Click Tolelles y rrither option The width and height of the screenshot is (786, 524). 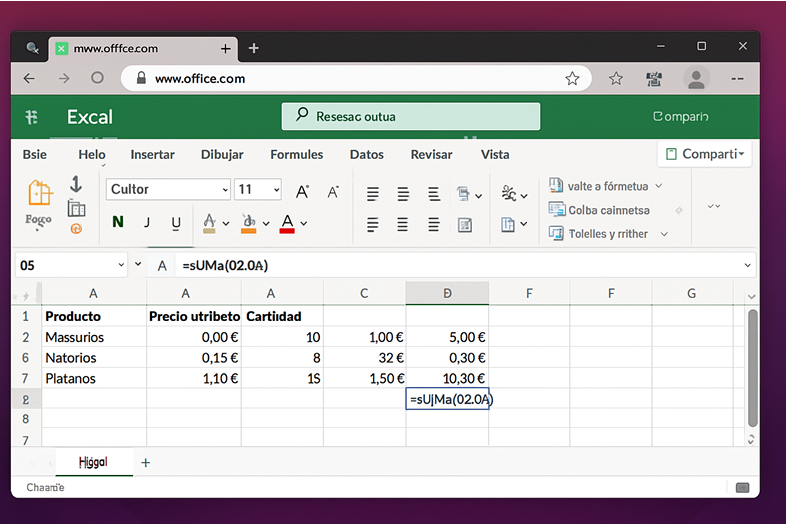[x=608, y=234]
